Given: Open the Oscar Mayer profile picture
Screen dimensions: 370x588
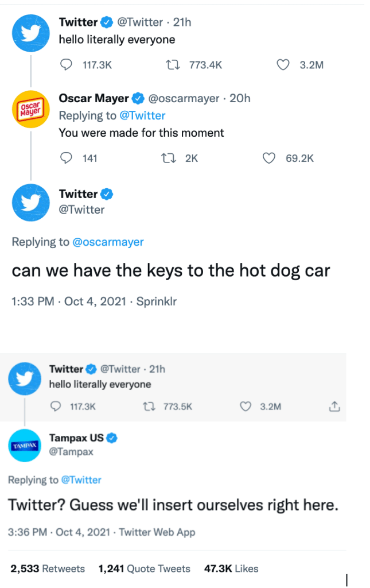Looking at the screenshot, I should (x=31, y=109).
